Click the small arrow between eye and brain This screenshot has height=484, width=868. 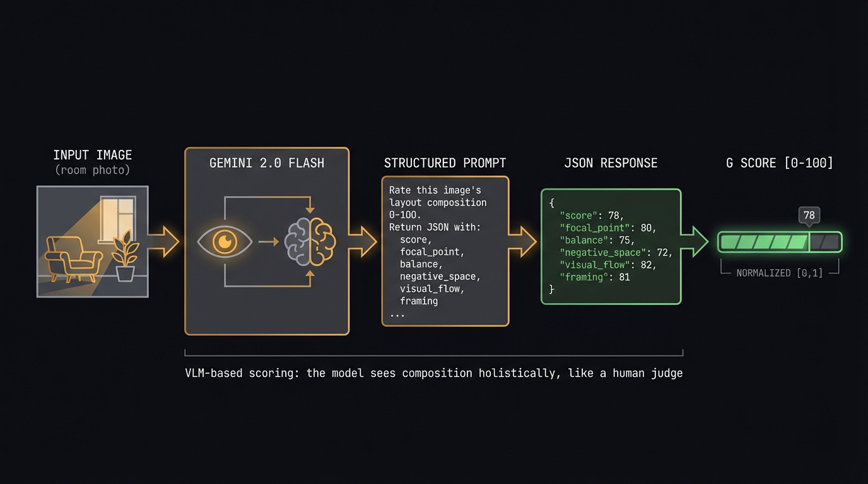268,241
